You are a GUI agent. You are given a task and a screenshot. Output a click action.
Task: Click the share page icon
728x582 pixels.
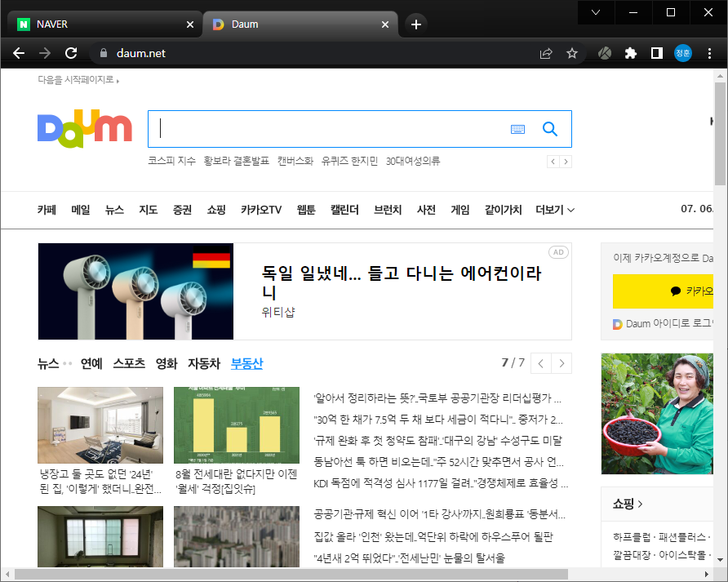[546, 53]
